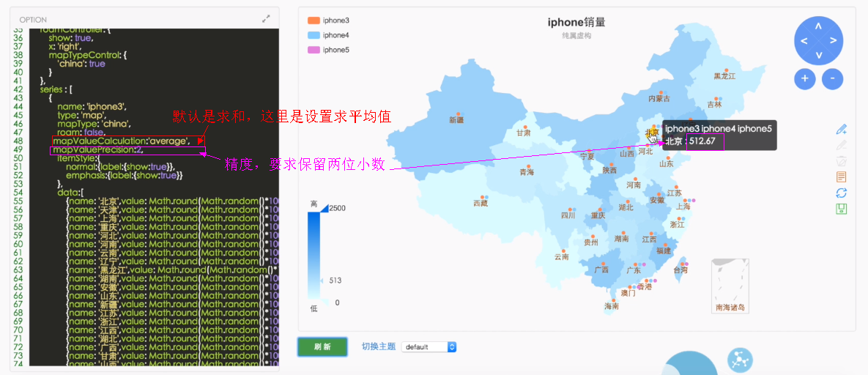Click the 海南 island label
This screenshot has width=868, height=375.
coord(612,305)
